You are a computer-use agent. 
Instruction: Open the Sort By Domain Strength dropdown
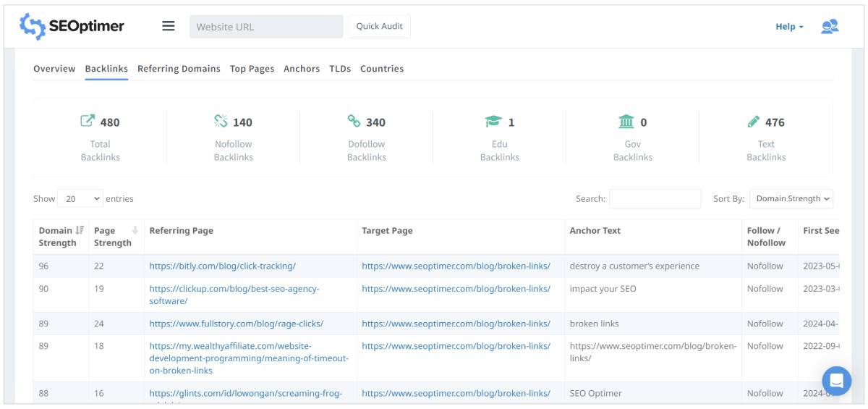click(x=791, y=199)
